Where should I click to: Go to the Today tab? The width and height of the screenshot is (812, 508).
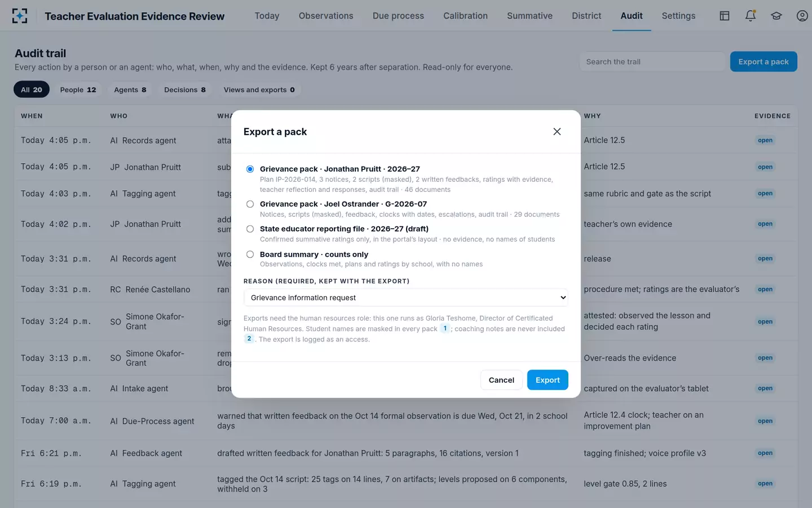click(x=267, y=16)
